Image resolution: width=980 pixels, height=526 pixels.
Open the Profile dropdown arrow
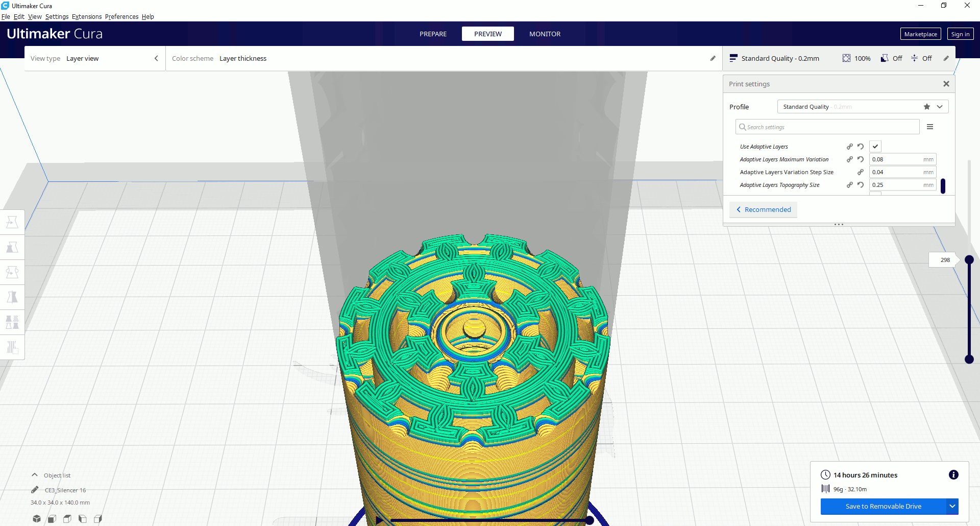point(940,107)
